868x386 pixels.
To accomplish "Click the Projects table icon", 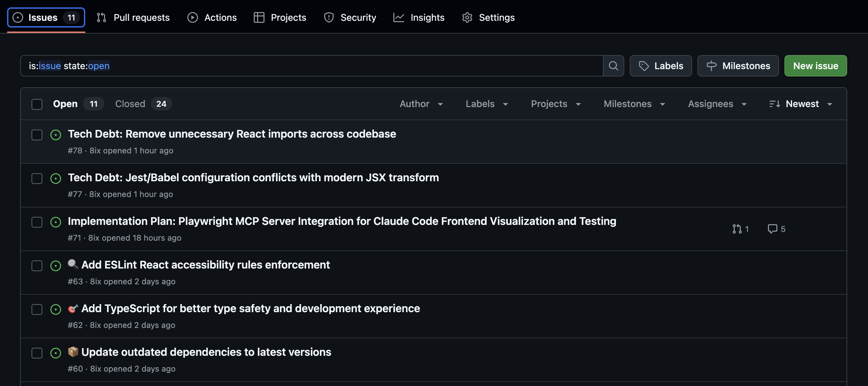I will click(x=259, y=17).
